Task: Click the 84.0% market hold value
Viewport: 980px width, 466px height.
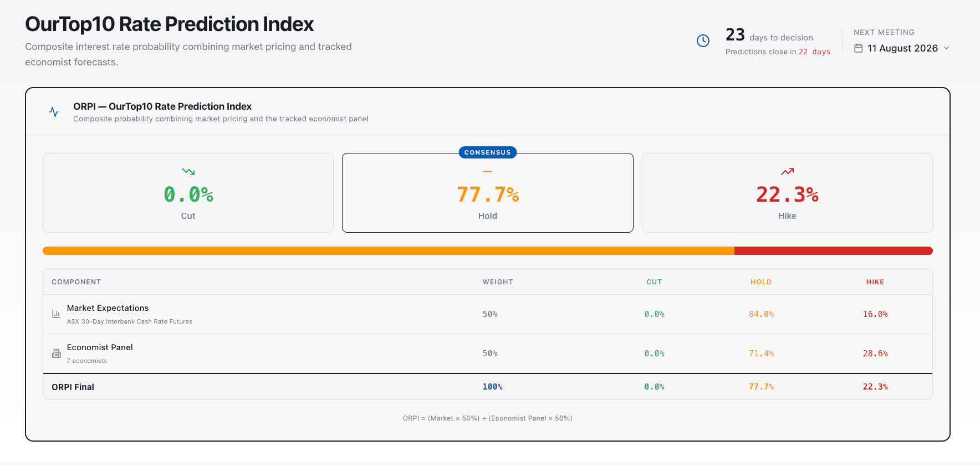Action: [761, 314]
